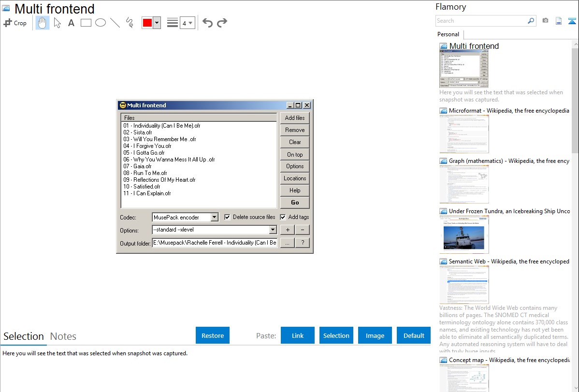579x392 pixels.
Task: Choose the arrow pointer tool
Action: [x=57, y=23]
